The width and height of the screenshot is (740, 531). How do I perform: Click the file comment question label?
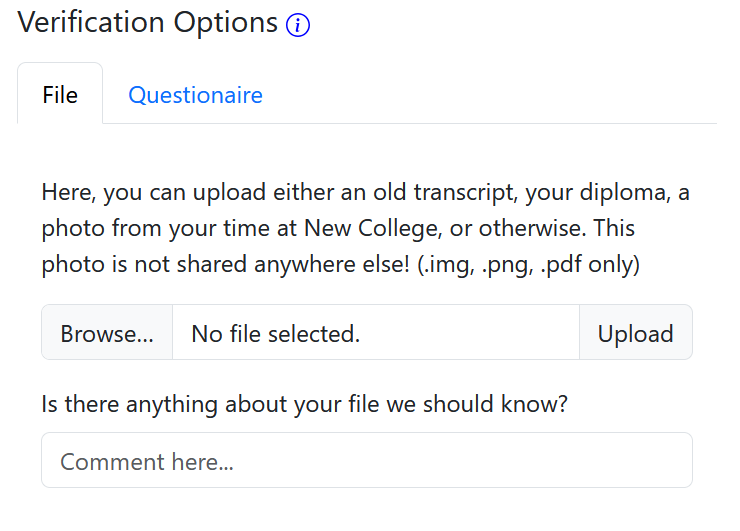point(305,405)
